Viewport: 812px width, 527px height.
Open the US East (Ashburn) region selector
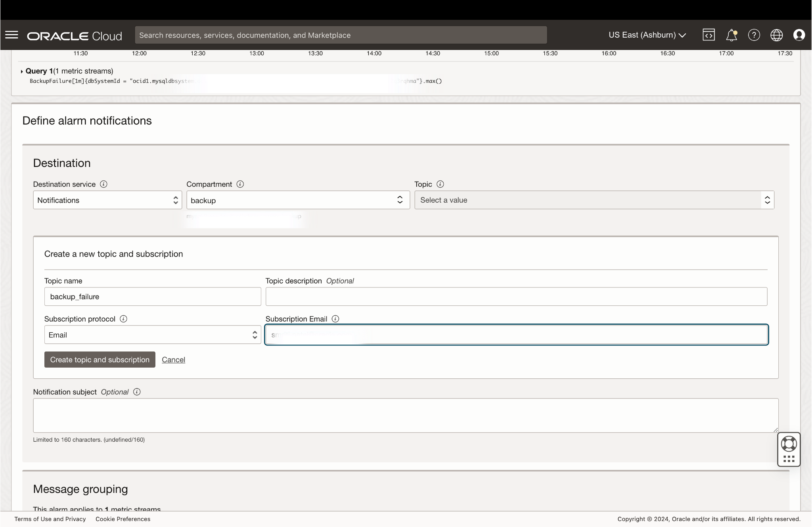click(647, 35)
